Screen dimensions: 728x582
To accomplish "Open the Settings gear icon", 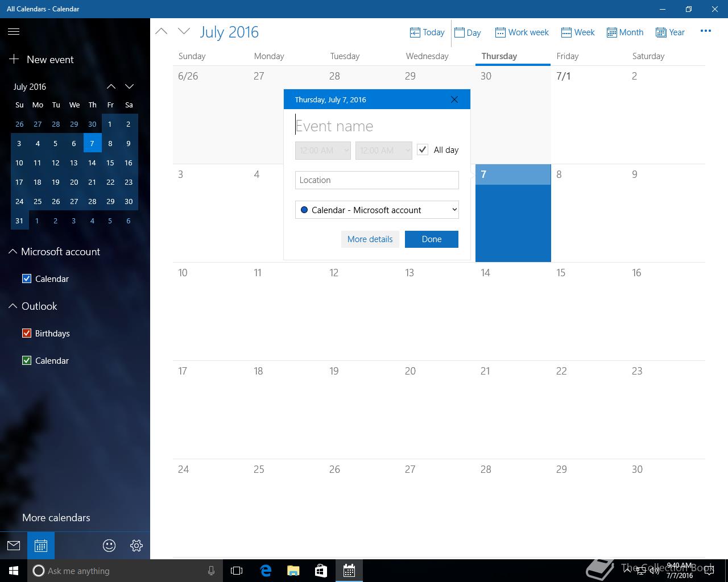I will click(136, 546).
